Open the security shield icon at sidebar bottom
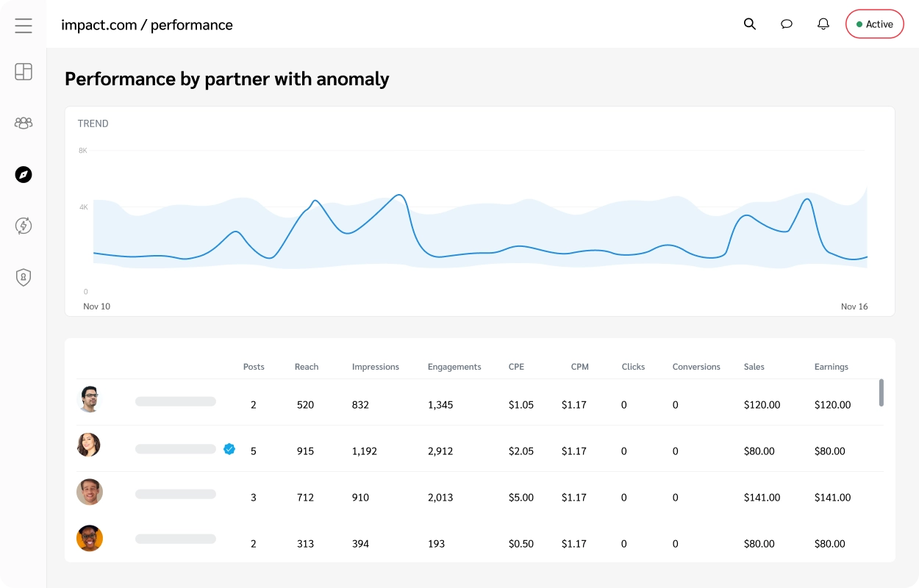The width and height of the screenshot is (919, 588). pyautogui.click(x=23, y=277)
